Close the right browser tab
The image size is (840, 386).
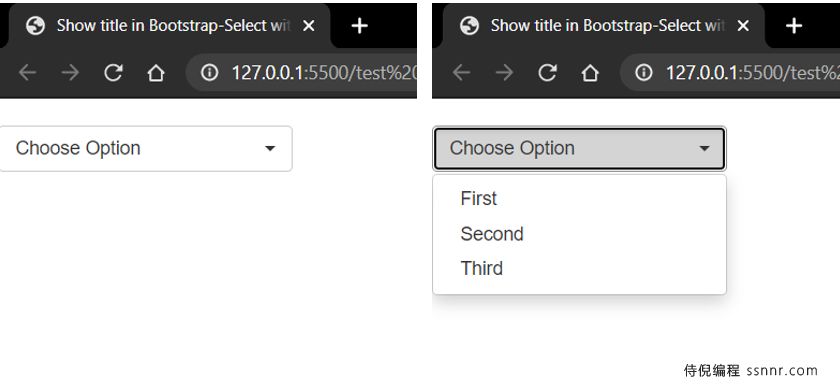(x=742, y=25)
